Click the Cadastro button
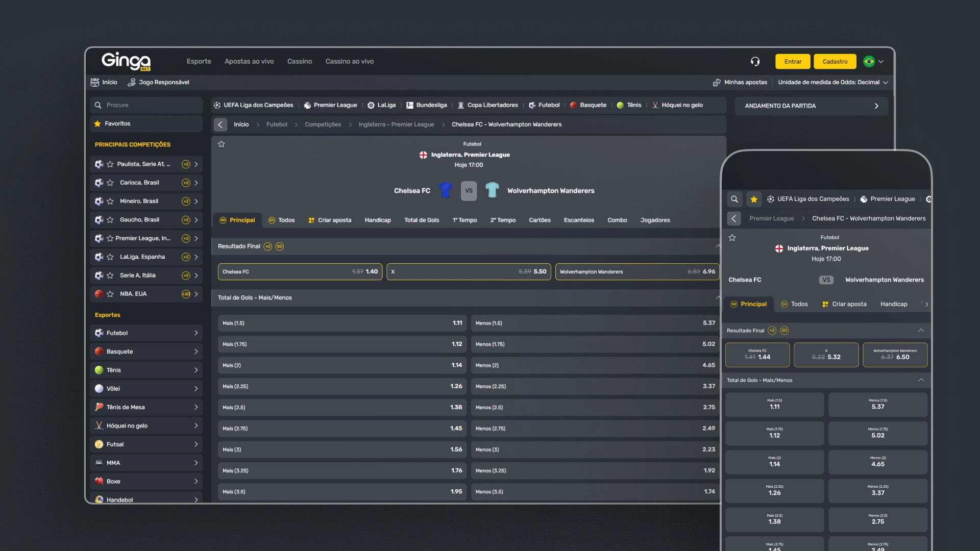Image resolution: width=980 pixels, height=551 pixels. (x=835, y=62)
